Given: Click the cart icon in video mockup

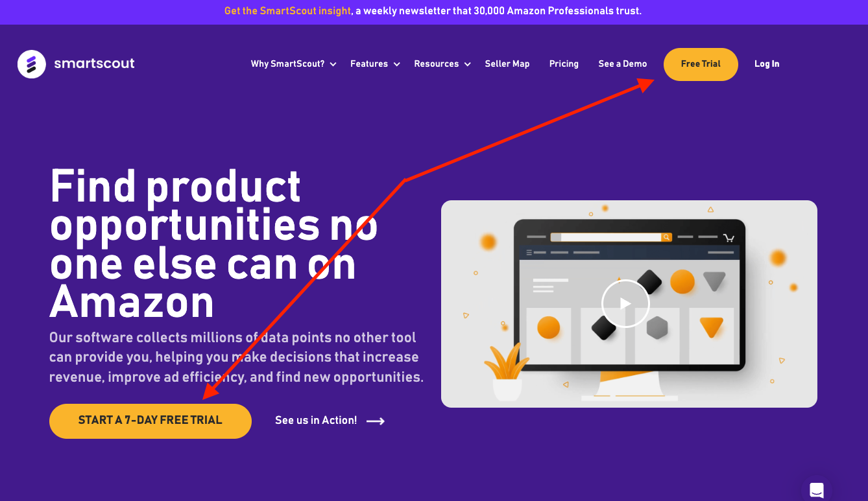Looking at the screenshot, I should click(x=729, y=238).
